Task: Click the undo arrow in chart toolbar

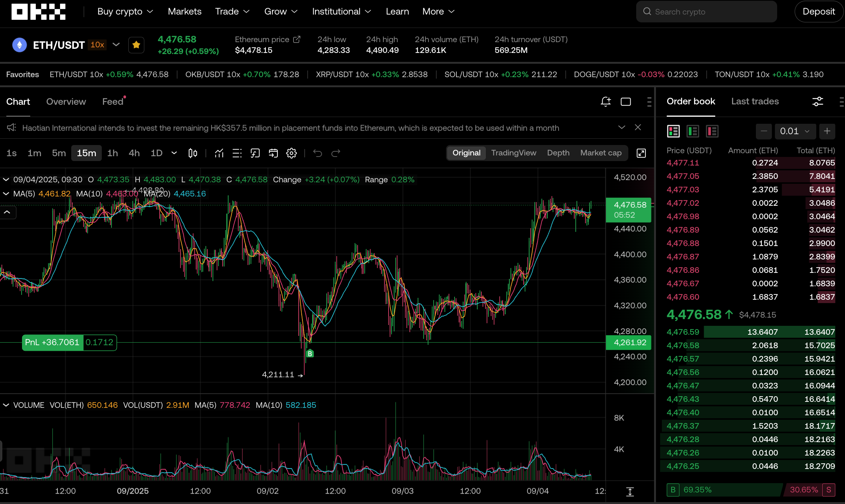Action: click(317, 153)
